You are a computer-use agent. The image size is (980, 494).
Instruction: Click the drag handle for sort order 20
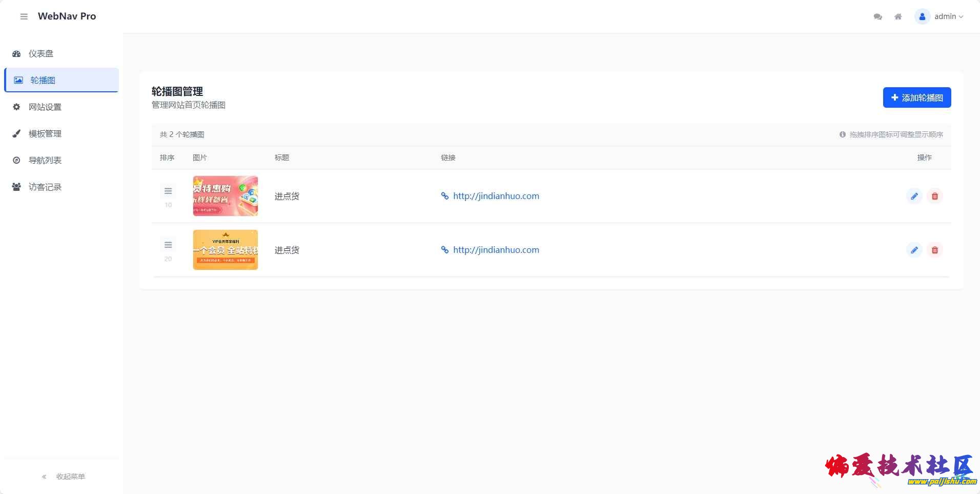168,245
